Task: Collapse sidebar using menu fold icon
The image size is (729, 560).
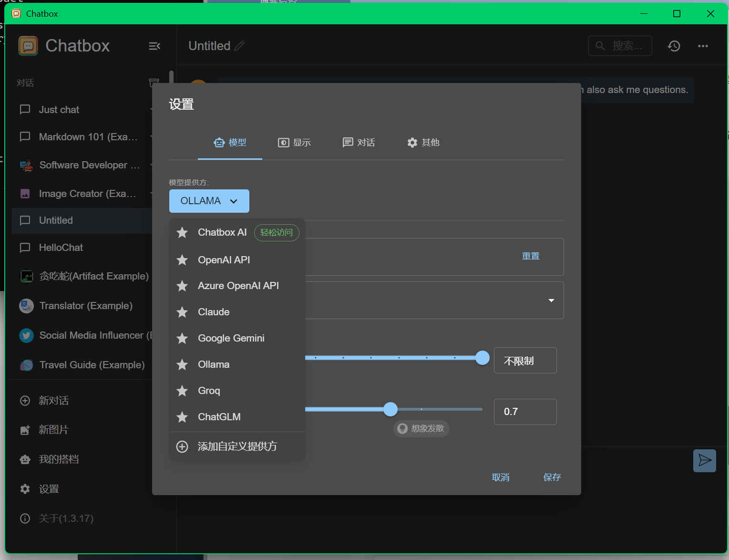Action: [154, 46]
